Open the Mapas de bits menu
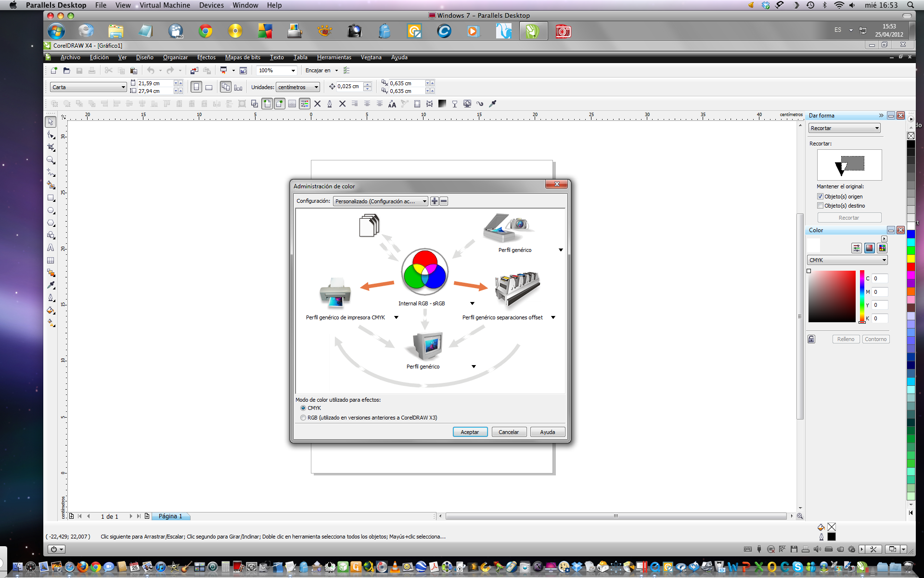This screenshot has width=924, height=578. 243,57
